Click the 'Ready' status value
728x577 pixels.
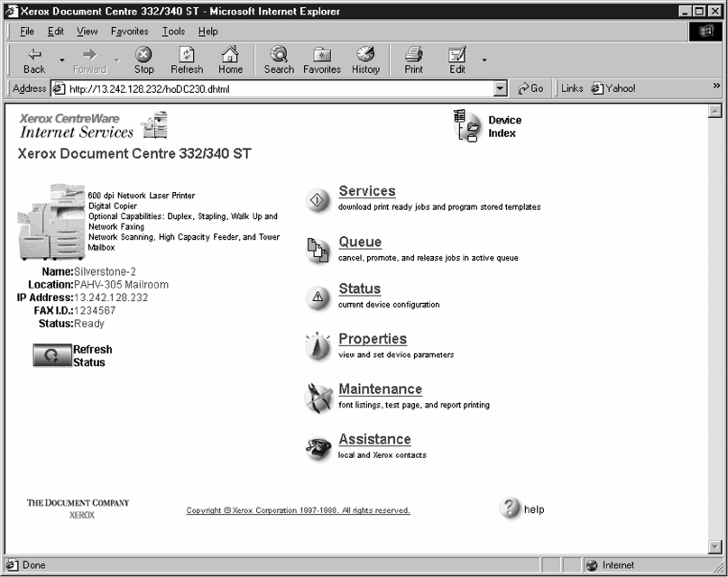coord(89,324)
